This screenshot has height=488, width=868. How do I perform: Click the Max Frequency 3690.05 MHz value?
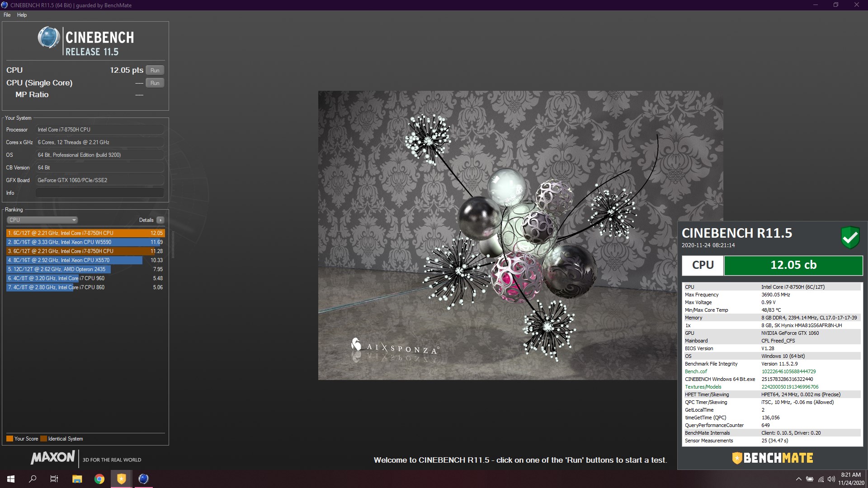tap(776, 295)
